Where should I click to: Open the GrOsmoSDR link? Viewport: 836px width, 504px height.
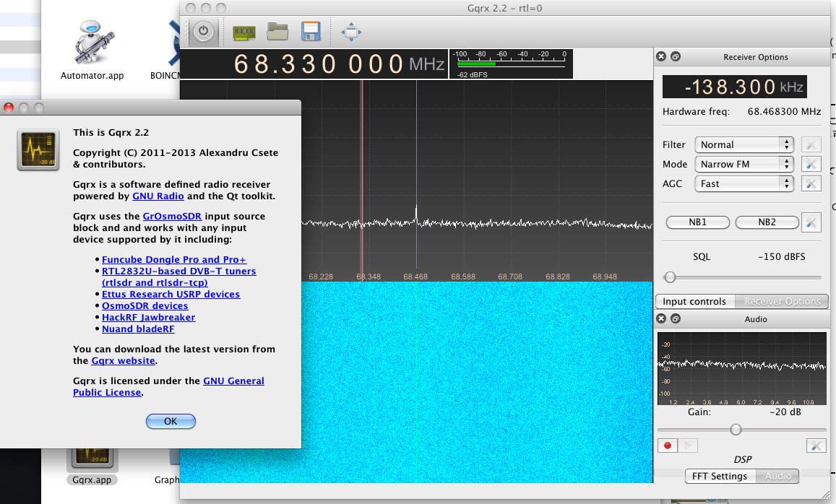(172, 217)
